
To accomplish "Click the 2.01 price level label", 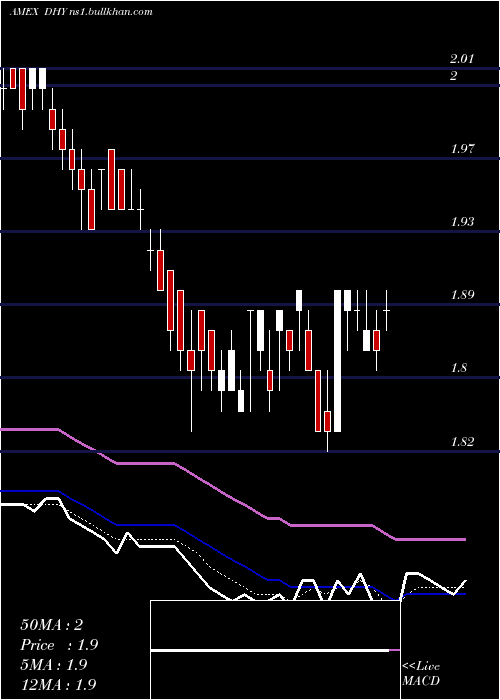I will 462,58.
